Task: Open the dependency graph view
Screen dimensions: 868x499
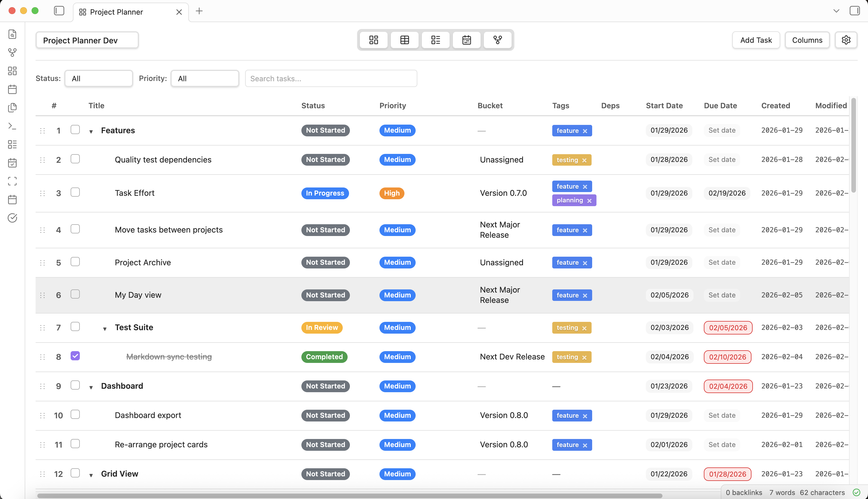Action: point(497,40)
